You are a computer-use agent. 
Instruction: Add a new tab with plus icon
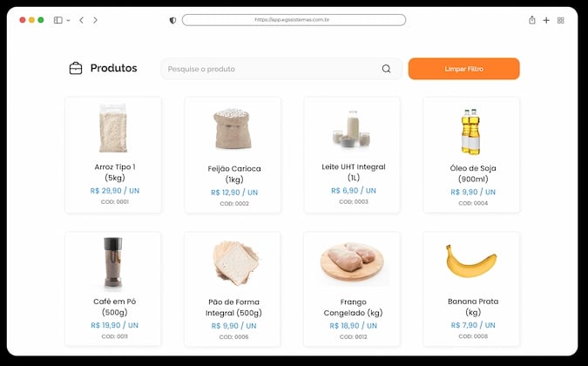[546, 20]
